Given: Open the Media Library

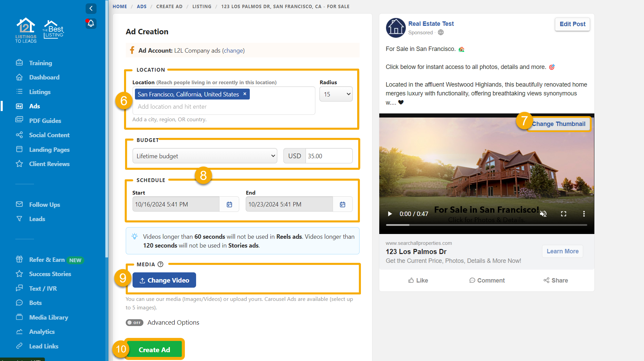Looking at the screenshot, I should pos(49,317).
